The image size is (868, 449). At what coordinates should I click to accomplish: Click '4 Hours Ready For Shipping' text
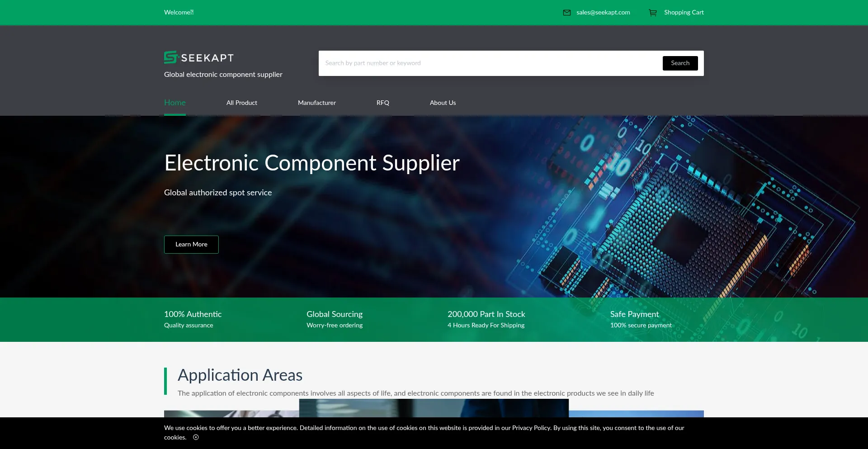486,326
